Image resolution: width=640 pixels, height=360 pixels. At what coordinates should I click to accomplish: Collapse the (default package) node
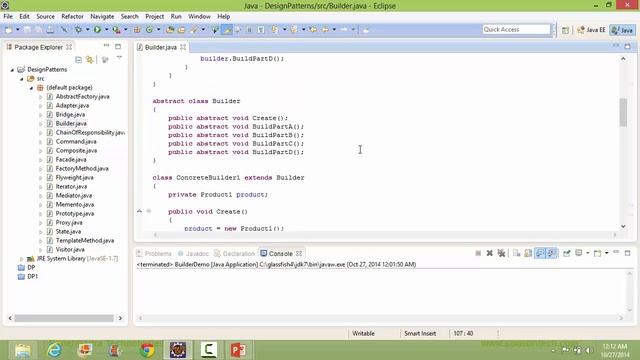[x=31, y=88]
